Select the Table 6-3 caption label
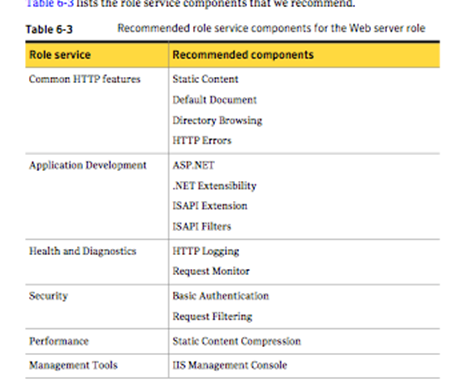Screen dimensions: 468x388 coord(49,29)
